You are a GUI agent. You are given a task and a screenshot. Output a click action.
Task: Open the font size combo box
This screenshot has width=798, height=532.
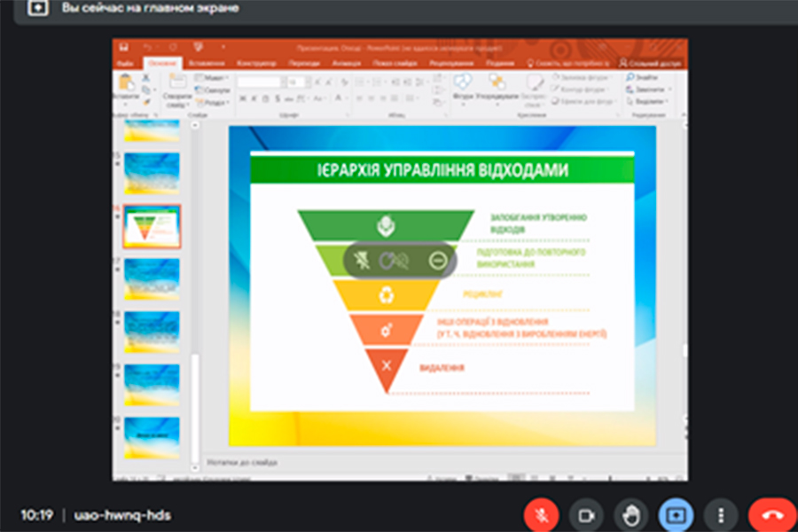click(297, 82)
